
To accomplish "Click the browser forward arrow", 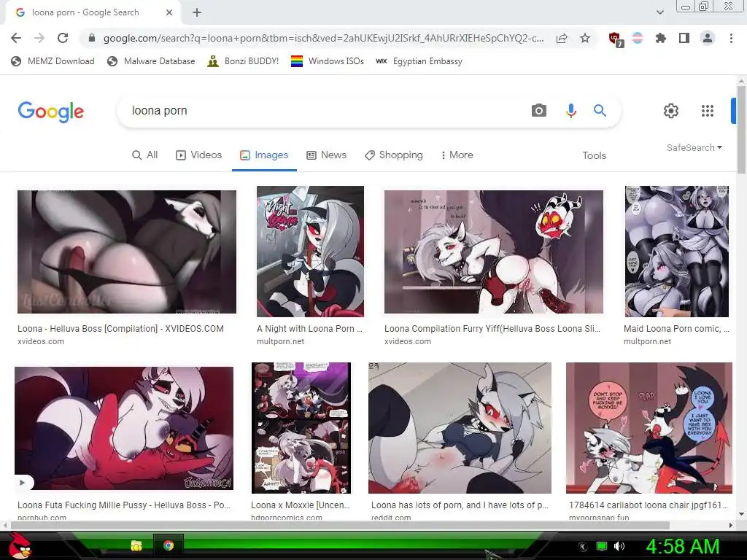I will (39, 38).
